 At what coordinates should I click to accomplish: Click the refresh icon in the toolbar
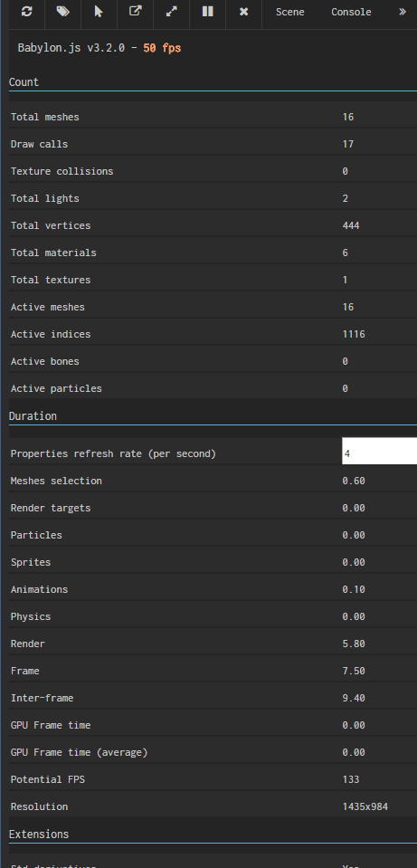26,12
